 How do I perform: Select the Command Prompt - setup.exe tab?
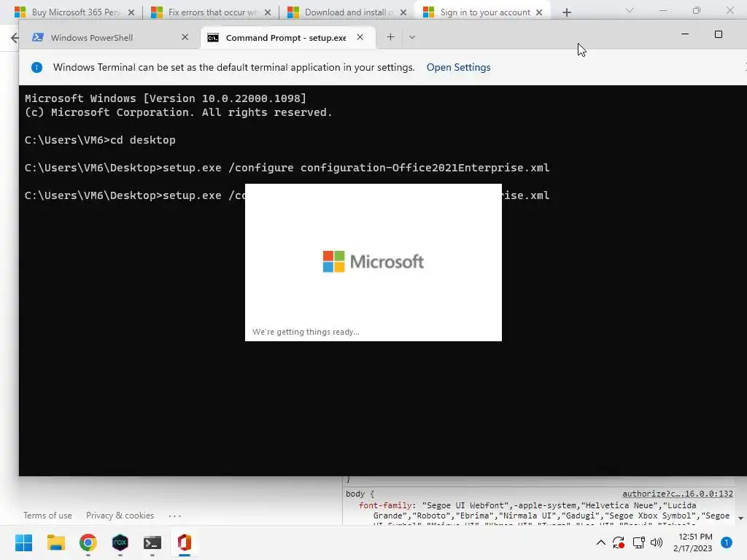click(287, 38)
